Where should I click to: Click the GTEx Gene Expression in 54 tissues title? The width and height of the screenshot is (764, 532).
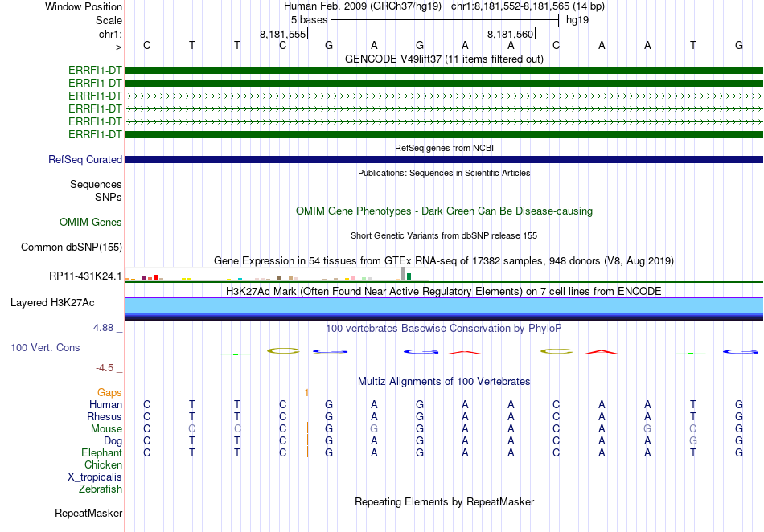444,261
